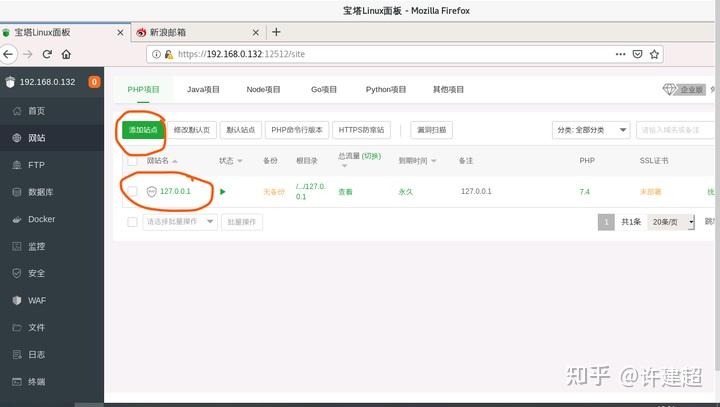This screenshot has width=720, height=407.
Task: Sort by the 到期时间 column header
Action: click(417, 161)
